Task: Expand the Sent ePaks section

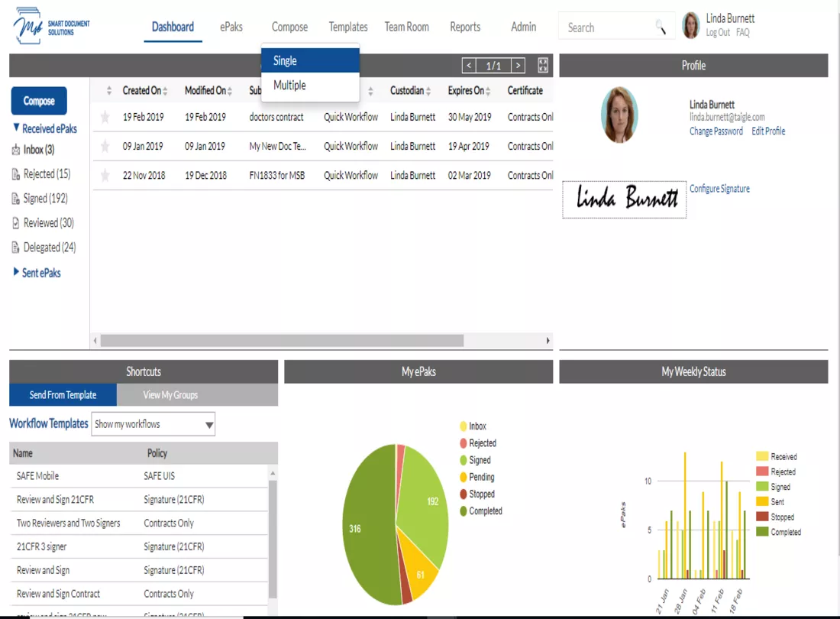Action: pos(37,272)
